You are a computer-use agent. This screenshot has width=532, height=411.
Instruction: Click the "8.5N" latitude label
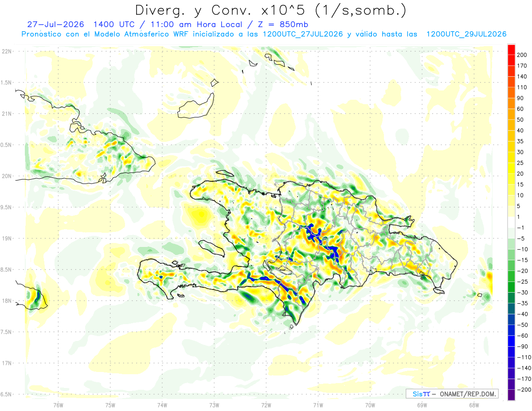[7, 270]
